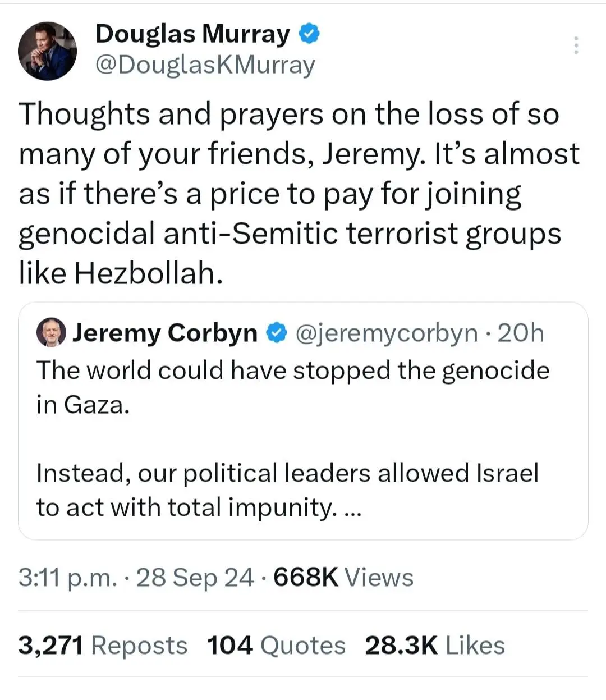
Task: Click the 3:11 p.m. post time
Action: (x=67, y=578)
